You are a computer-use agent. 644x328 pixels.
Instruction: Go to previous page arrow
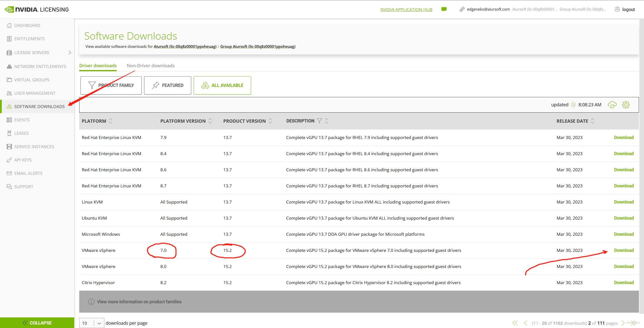point(526,323)
